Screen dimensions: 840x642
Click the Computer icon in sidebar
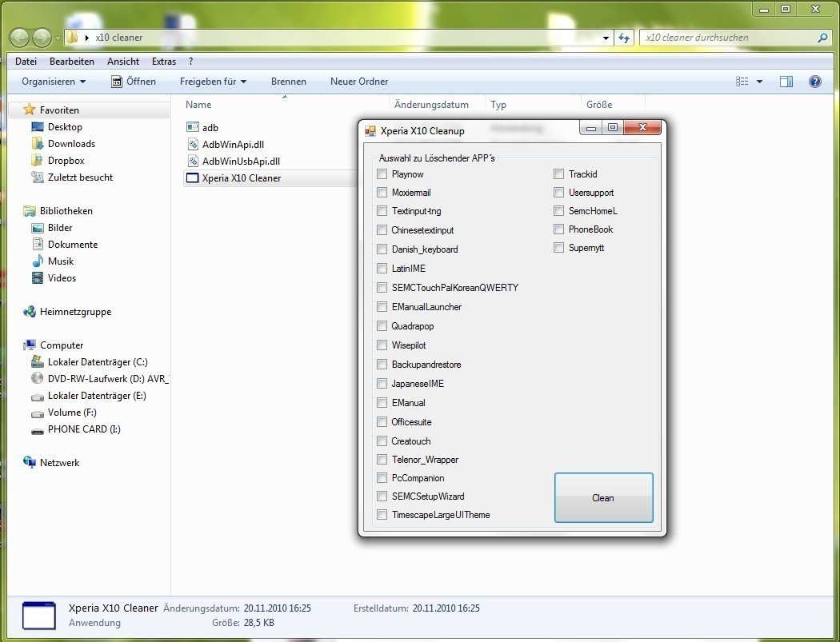point(30,345)
